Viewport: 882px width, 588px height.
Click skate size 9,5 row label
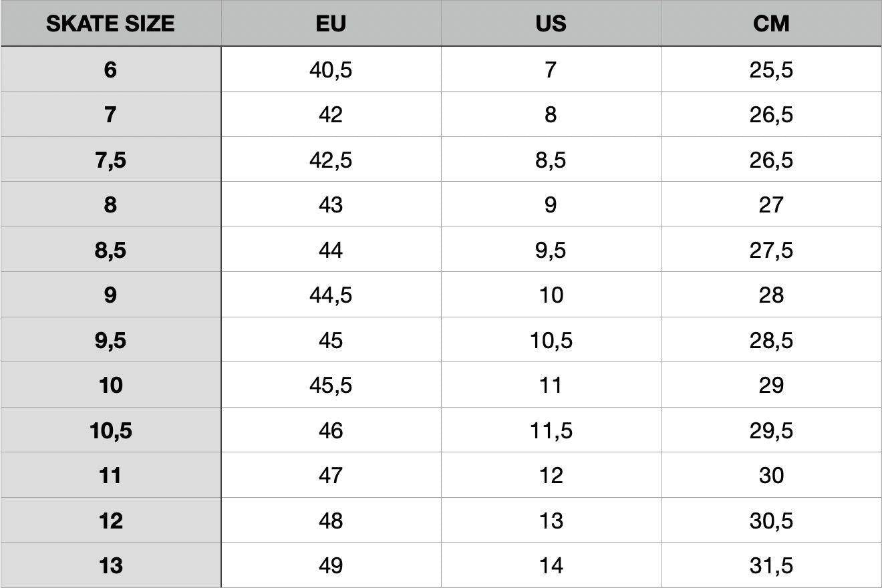(x=110, y=341)
